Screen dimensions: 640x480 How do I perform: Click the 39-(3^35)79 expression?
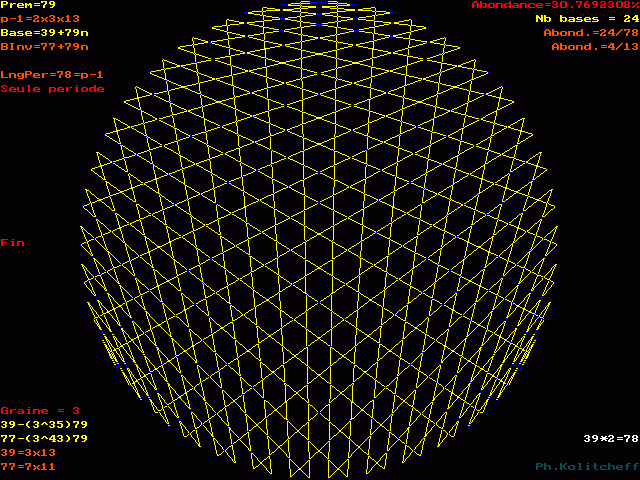click(44, 425)
